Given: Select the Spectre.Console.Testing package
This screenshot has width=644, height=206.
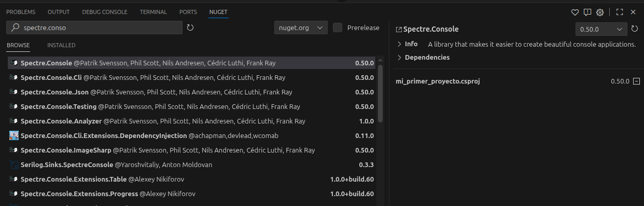Looking at the screenshot, I should [x=192, y=107].
